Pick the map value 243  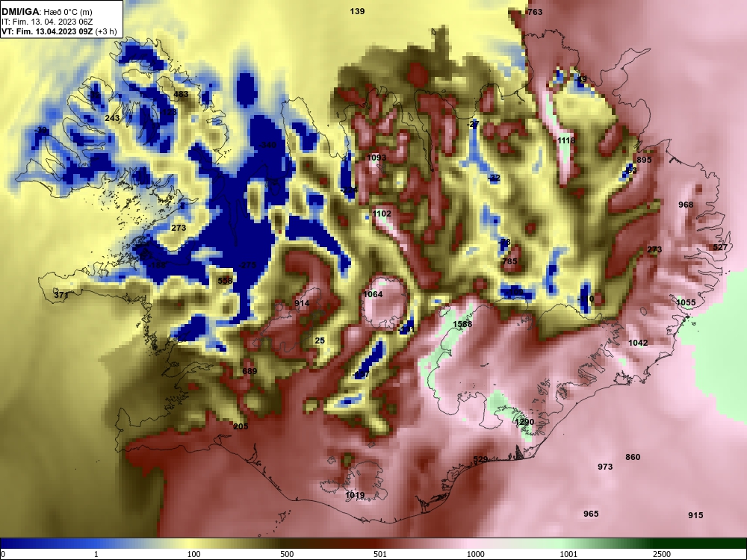112,118
